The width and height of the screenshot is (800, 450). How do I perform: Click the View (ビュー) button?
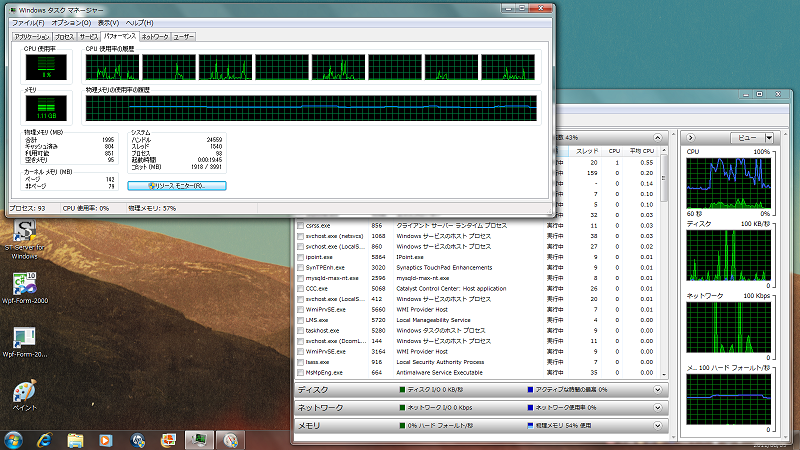(x=747, y=138)
